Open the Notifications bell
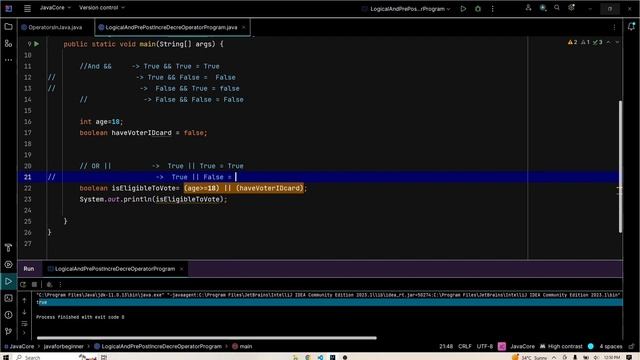The image size is (640, 360). [631, 27]
